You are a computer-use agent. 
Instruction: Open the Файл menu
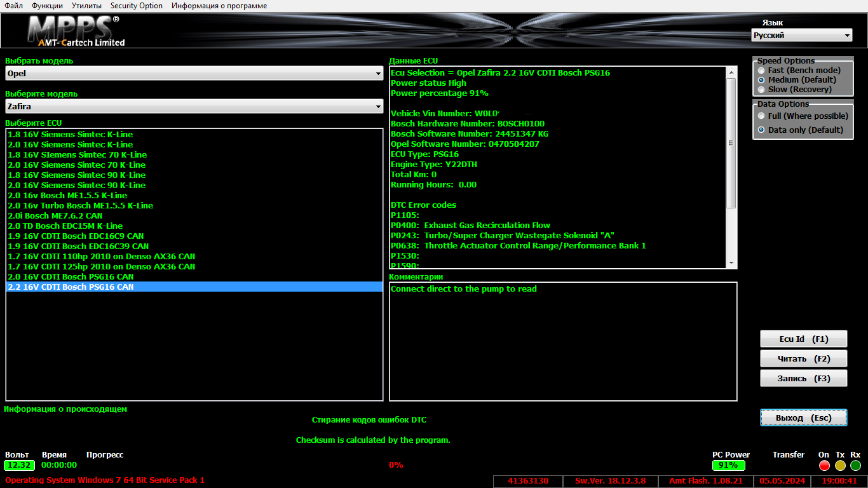click(x=14, y=6)
